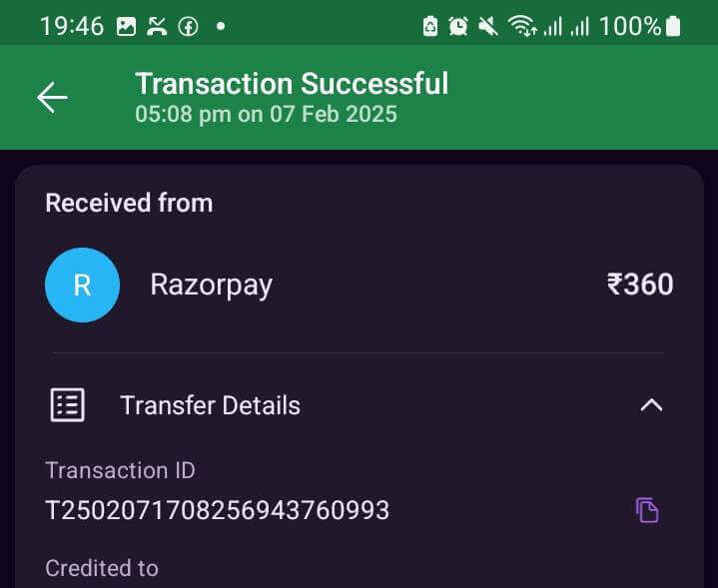The width and height of the screenshot is (718, 588).
Task: Tap the Razorpay avatar circle
Action: coord(83,285)
